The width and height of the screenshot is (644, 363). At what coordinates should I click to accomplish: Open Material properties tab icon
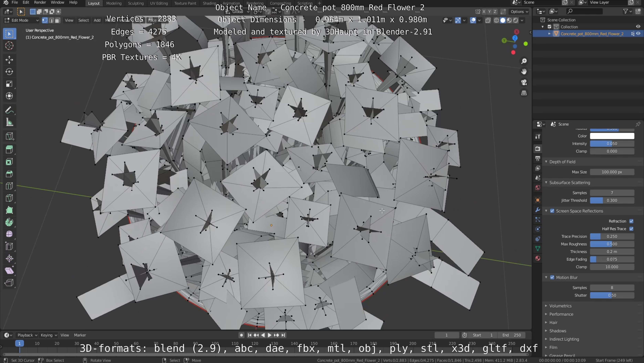(538, 258)
